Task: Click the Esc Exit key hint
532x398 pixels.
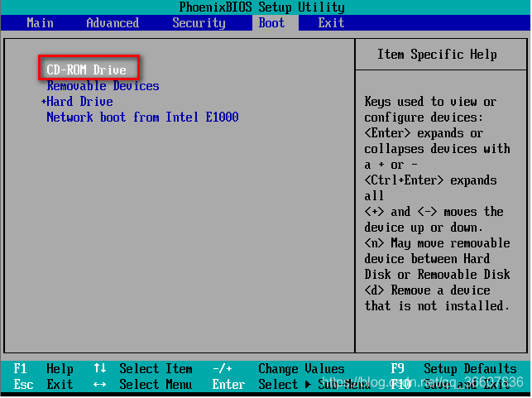Action: 43,385
